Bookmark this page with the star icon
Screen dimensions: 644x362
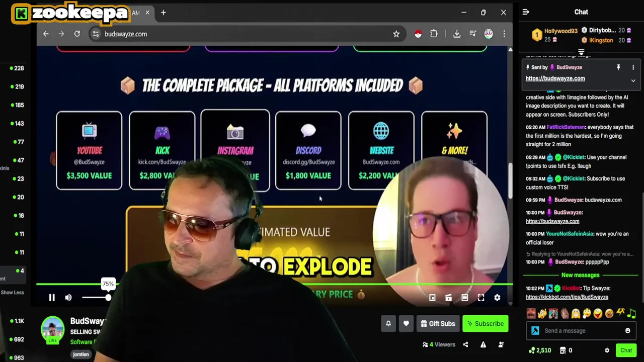pos(396,34)
